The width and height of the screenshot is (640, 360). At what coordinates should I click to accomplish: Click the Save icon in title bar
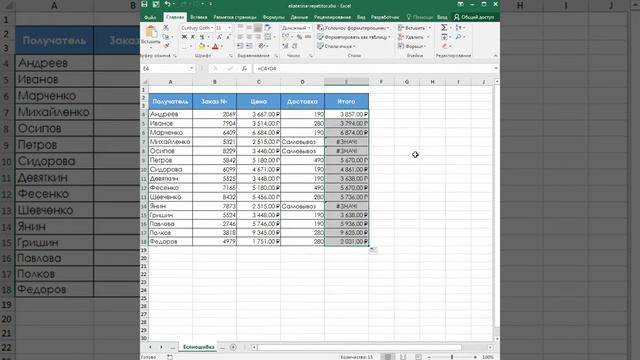[x=144, y=4]
